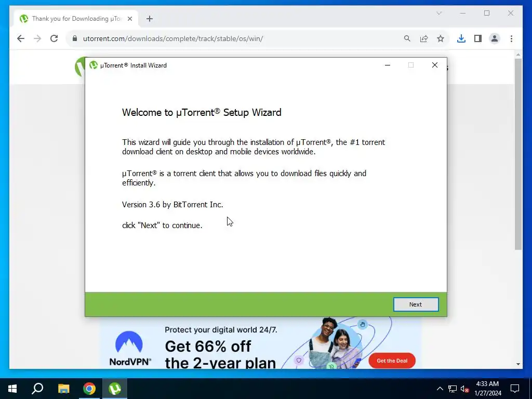The width and height of the screenshot is (532, 399).
Task: Open the Windows Start menu
Action: pos(12,389)
